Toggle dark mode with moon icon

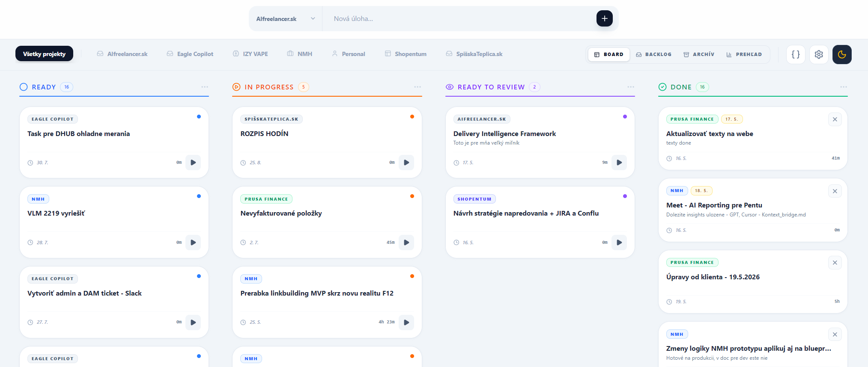pos(842,54)
